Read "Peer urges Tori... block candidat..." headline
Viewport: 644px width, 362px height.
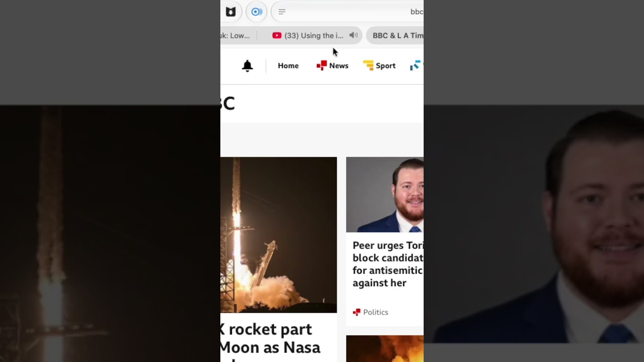click(388, 264)
